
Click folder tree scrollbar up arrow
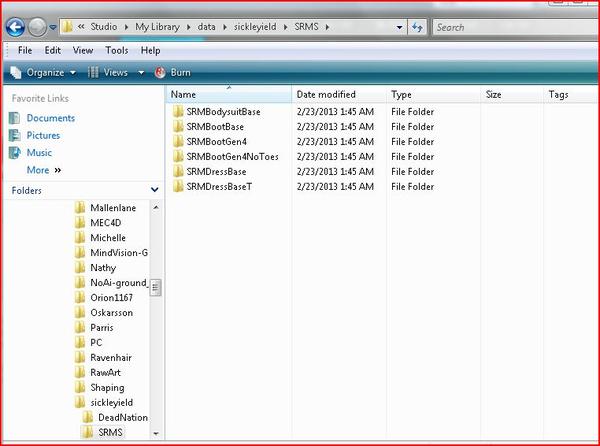pyautogui.click(x=156, y=207)
